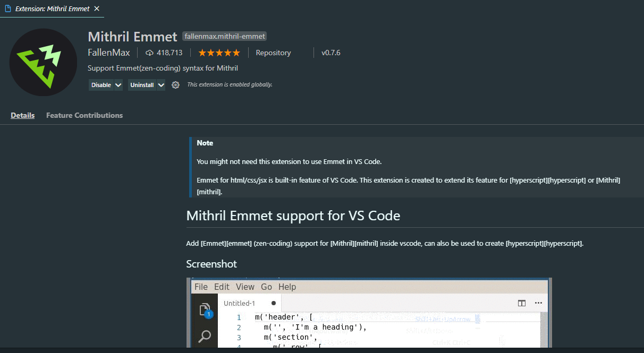Click the 'Mithril Emmet support for VS Code' heading
The height and width of the screenshot is (353, 644).
point(293,216)
